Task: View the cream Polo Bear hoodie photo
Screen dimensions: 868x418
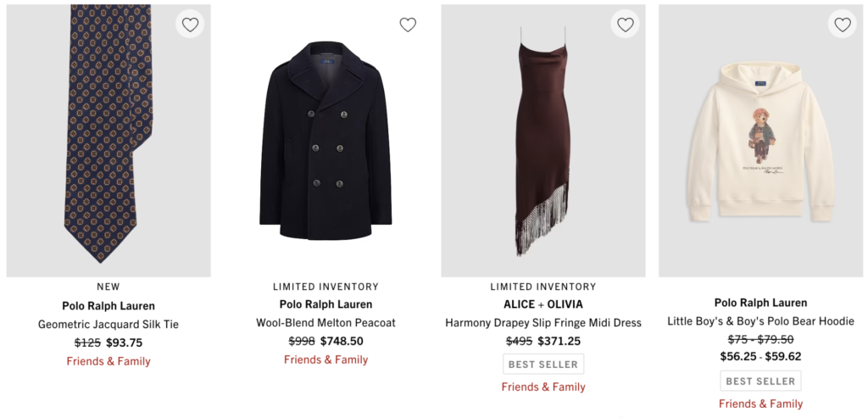Action: tap(760, 141)
